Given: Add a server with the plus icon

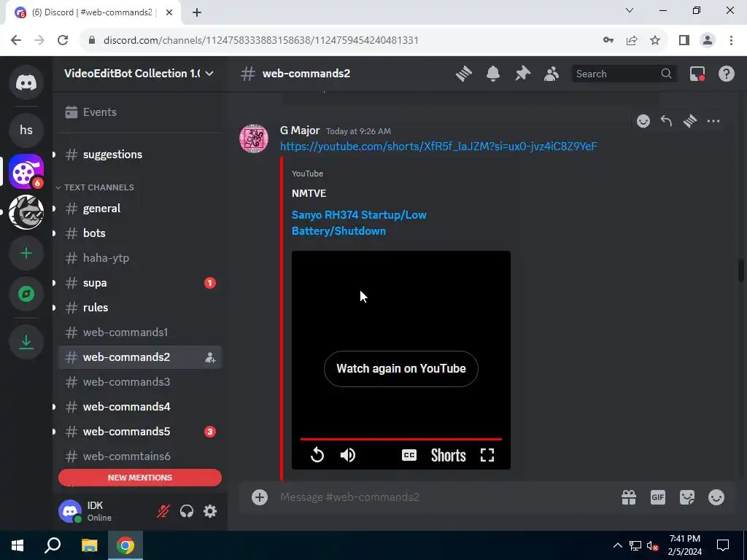Looking at the screenshot, I should click(26, 253).
